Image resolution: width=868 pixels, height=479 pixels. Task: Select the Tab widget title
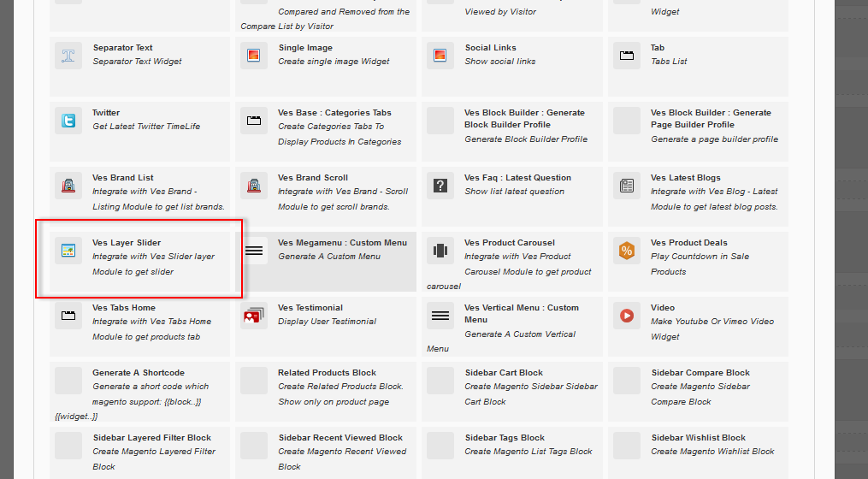coord(657,48)
